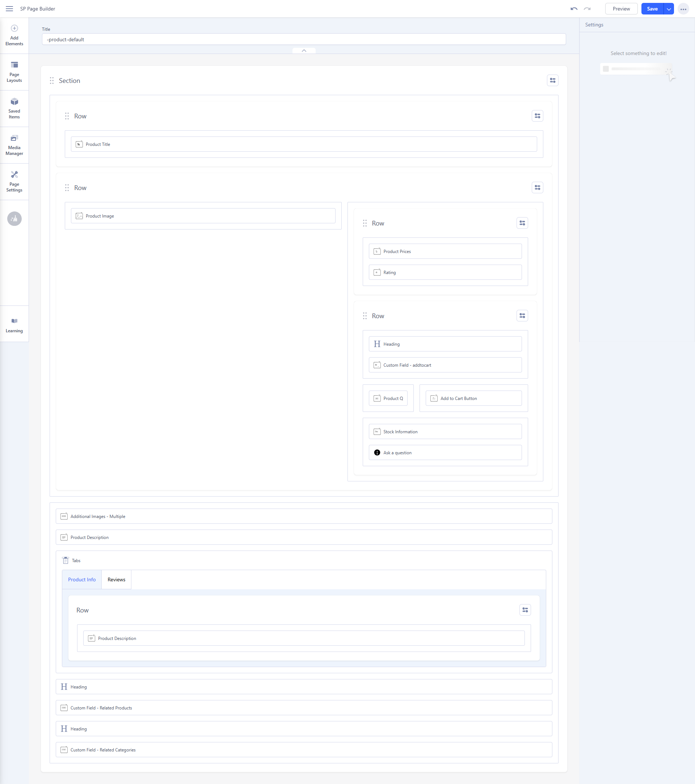The width and height of the screenshot is (695, 784).
Task: Open the three-dots more options menu
Action: 683,9
